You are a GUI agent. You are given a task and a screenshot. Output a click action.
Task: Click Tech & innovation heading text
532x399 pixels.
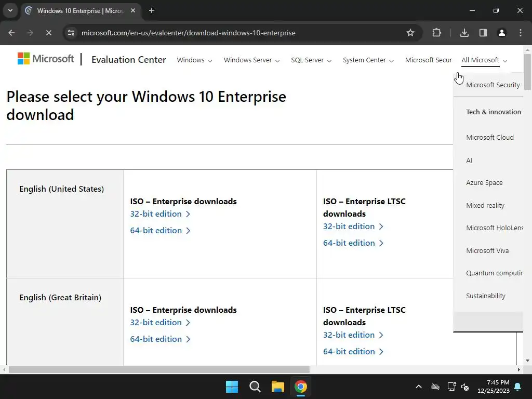tap(494, 112)
